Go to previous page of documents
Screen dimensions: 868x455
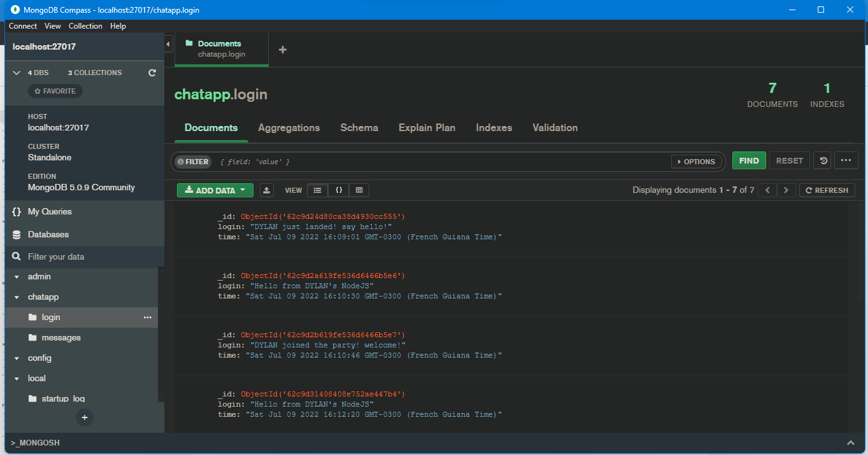click(768, 190)
